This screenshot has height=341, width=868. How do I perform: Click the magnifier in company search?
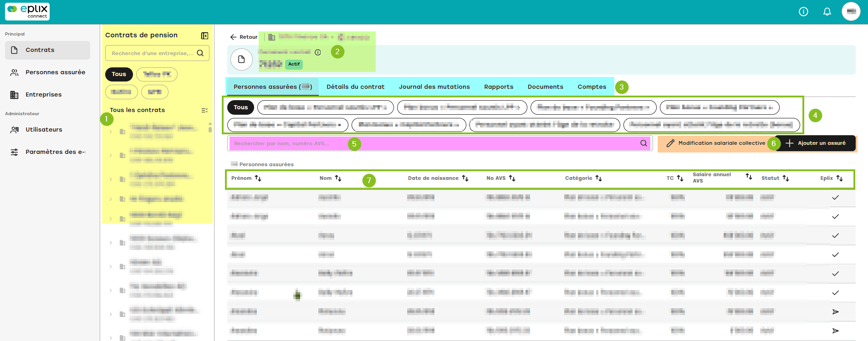click(200, 53)
